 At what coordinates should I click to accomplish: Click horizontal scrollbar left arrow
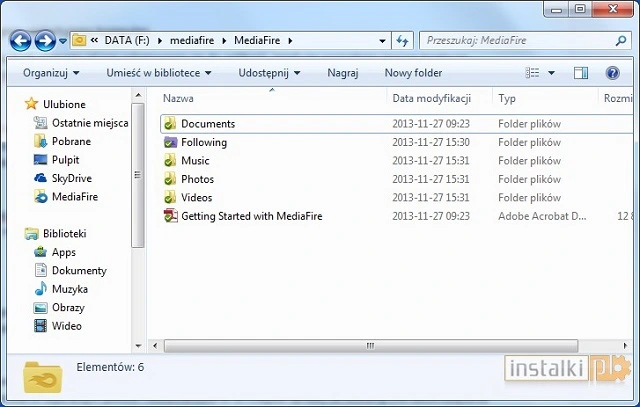(155, 346)
